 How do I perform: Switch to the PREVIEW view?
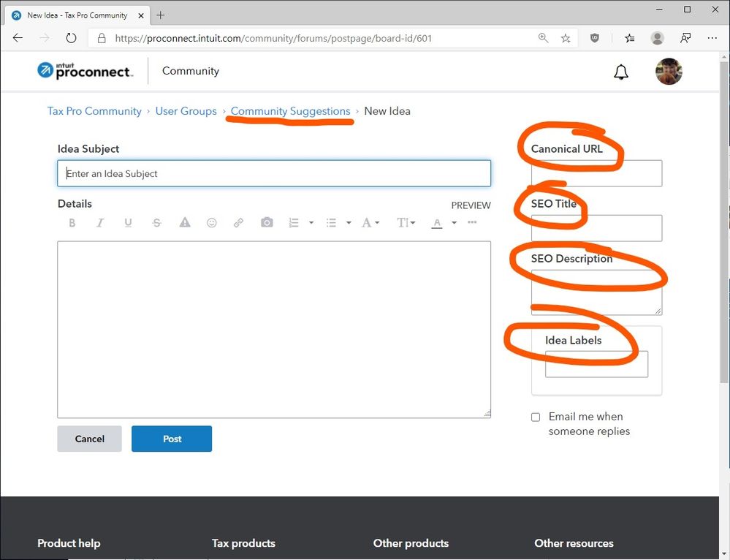tap(471, 205)
